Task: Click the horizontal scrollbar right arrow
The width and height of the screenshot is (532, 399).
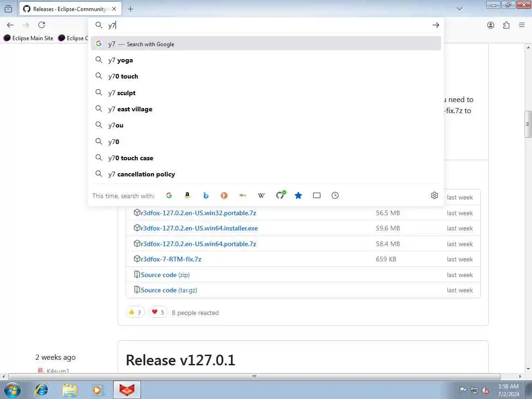Action: click(x=520, y=376)
